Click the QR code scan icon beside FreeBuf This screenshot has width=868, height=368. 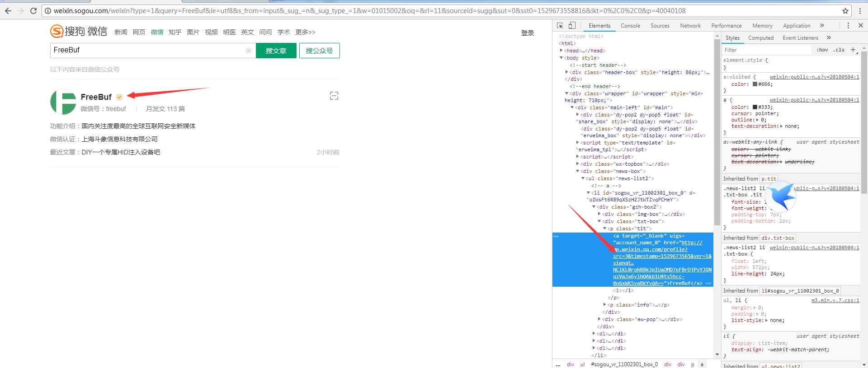coord(334,96)
